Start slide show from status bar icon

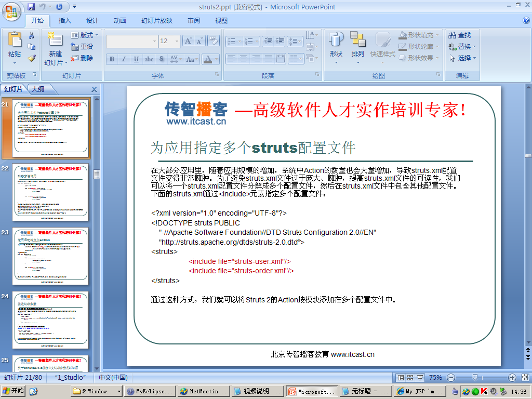pyautogui.click(x=420, y=378)
